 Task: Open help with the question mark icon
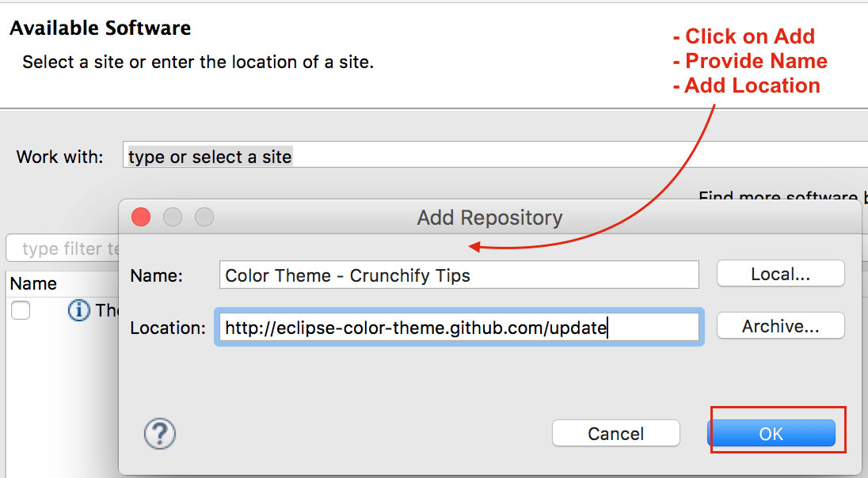coord(159,434)
